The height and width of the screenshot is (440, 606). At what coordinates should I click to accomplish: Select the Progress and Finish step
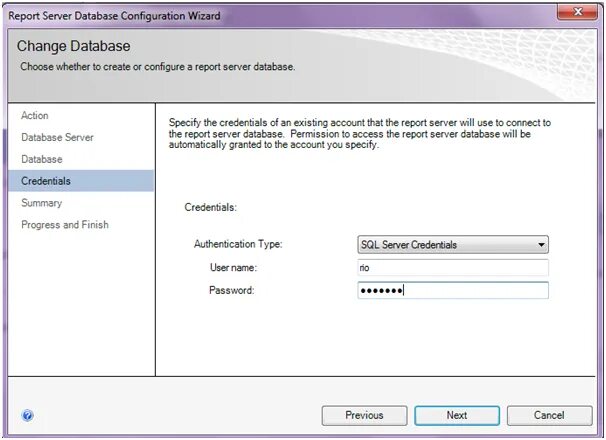tap(65, 225)
